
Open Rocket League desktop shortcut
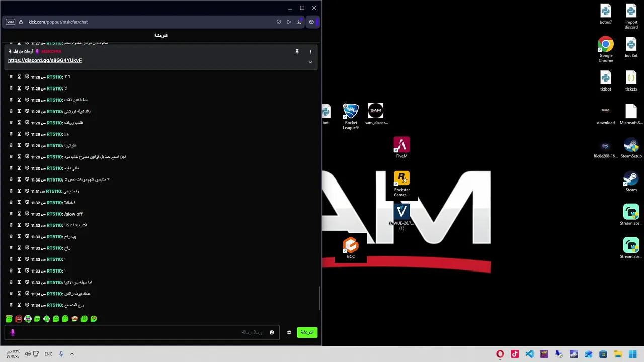pos(351,117)
